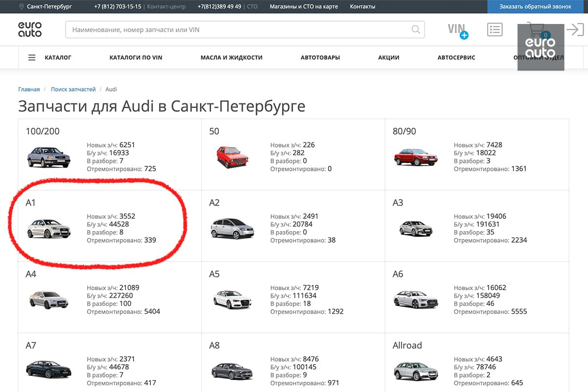
Task: Open the Масла и жидкости menu
Action: (231, 58)
